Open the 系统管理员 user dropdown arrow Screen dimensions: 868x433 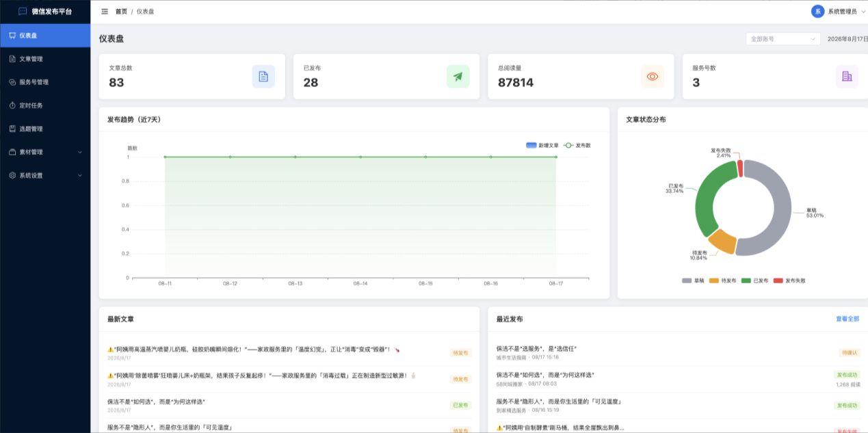click(863, 12)
